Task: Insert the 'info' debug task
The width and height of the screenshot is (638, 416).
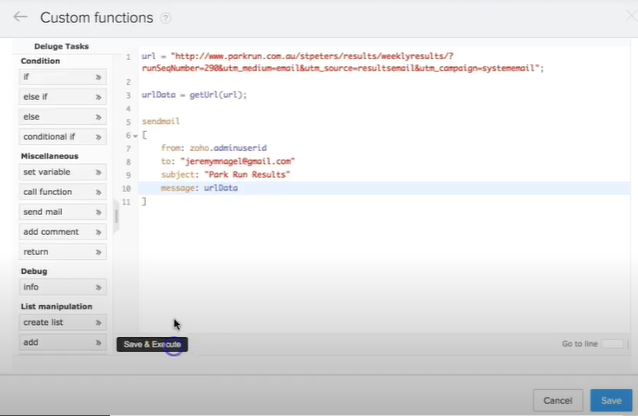Action: click(63, 287)
